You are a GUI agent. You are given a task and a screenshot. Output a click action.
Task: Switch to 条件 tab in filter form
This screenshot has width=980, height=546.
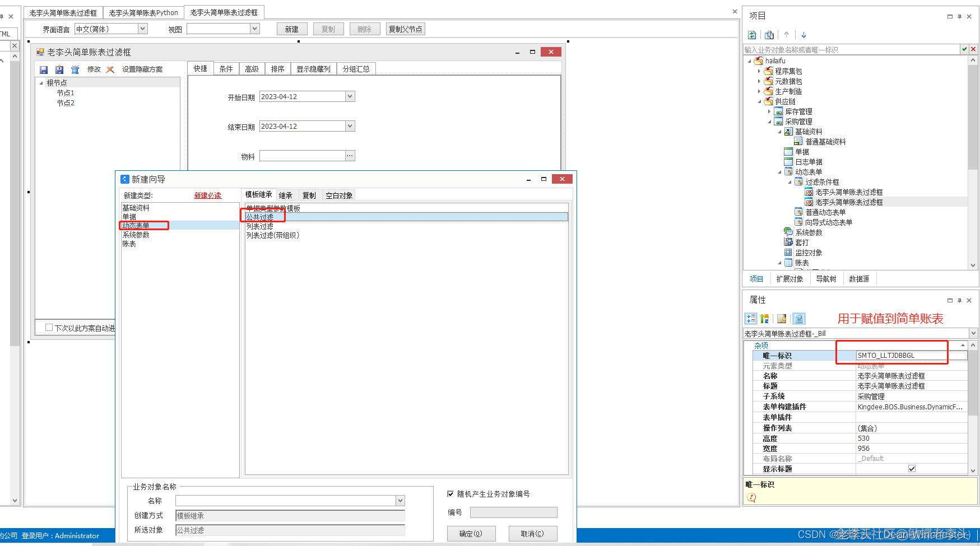coord(226,69)
